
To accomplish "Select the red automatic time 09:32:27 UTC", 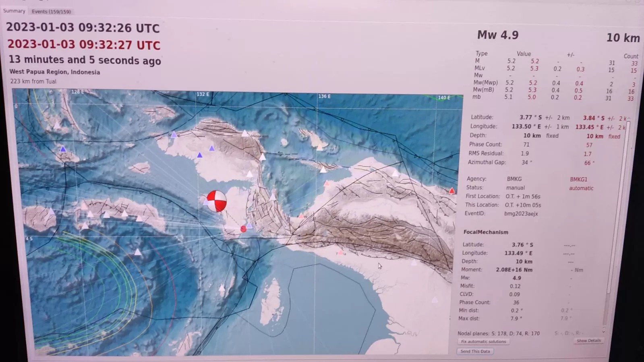I will (84, 44).
